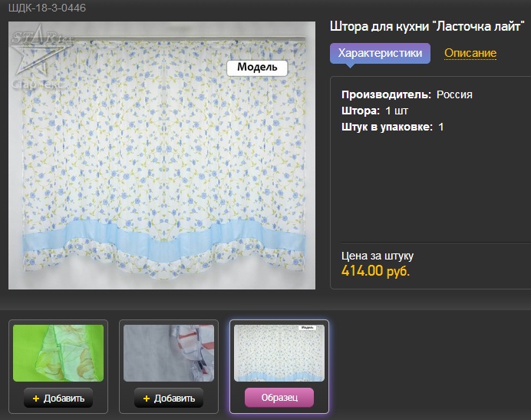Open the Характеристики tab

(380, 53)
